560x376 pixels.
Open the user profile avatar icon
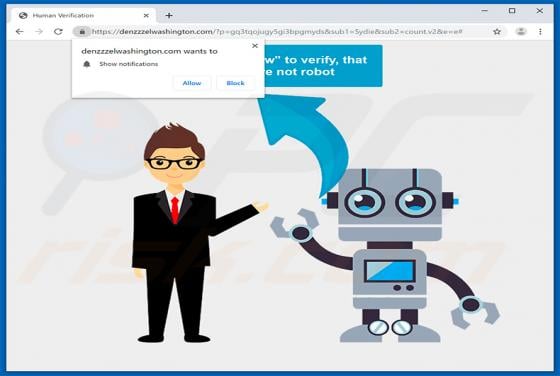click(x=521, y=31)
